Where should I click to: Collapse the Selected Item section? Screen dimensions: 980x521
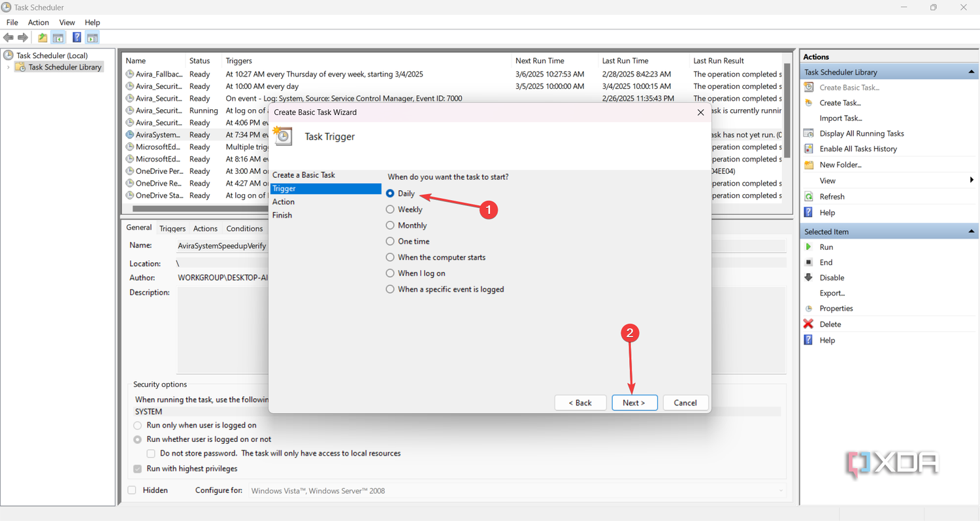(972, 231)
